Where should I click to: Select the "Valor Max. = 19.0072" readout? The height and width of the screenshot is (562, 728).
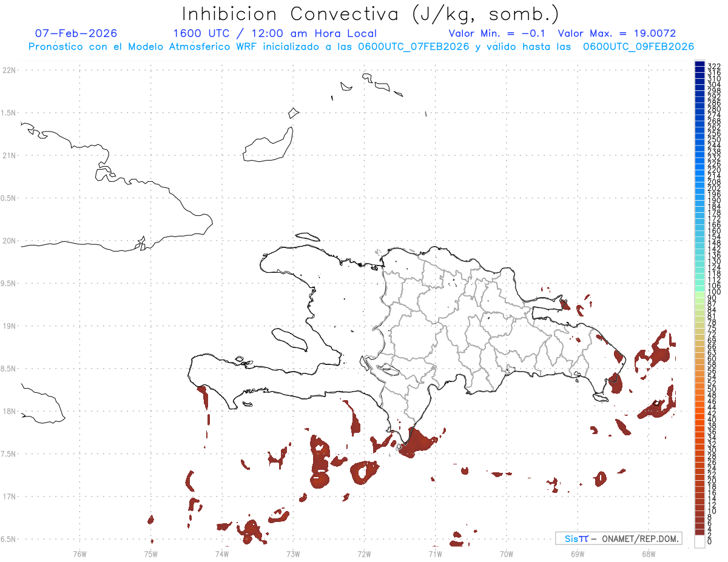(617, 33)
